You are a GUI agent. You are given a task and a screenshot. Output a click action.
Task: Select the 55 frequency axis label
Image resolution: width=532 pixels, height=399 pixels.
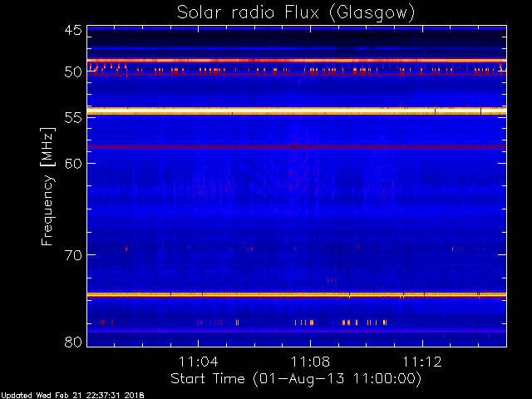73,118
